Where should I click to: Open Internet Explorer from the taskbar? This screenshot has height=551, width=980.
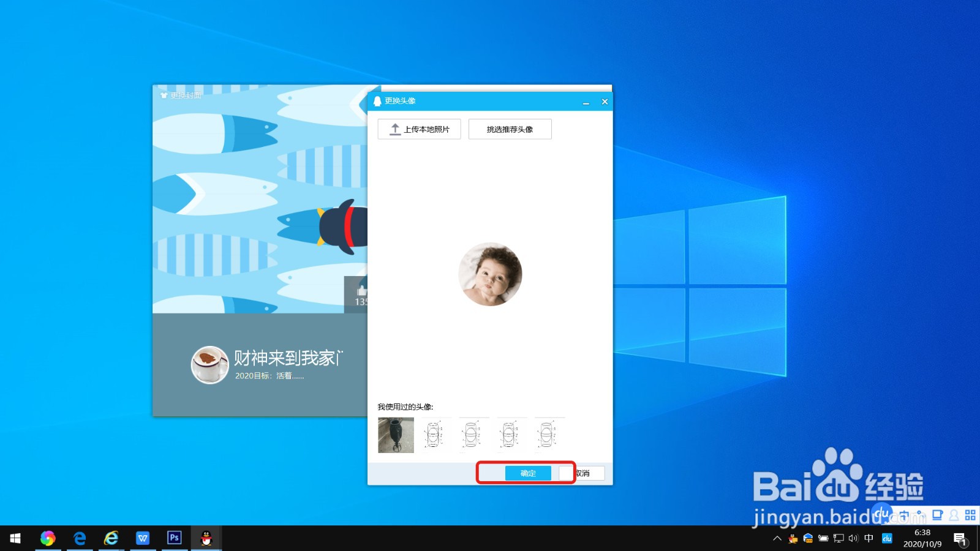click(111, 539)
